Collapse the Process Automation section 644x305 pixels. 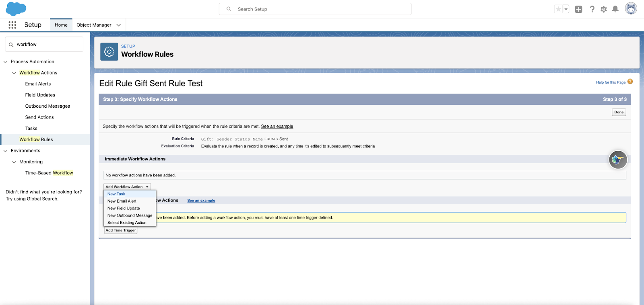click(x=5, y=62)
